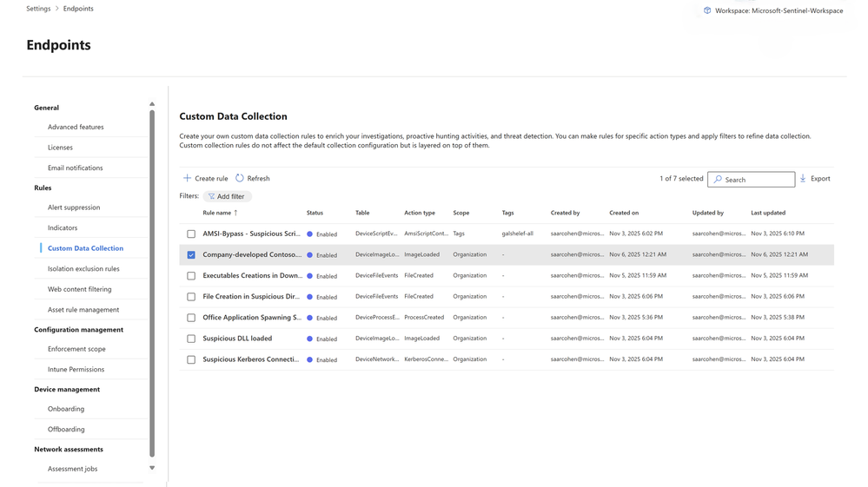
Task: Click the workspace cube icon
Action: pyautogui.click(x=707, y=10)
